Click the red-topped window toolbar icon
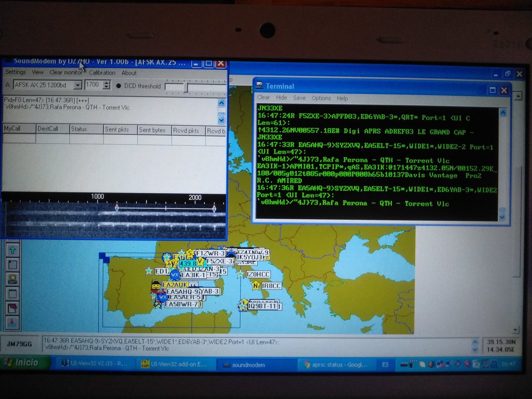 point(12,308)
